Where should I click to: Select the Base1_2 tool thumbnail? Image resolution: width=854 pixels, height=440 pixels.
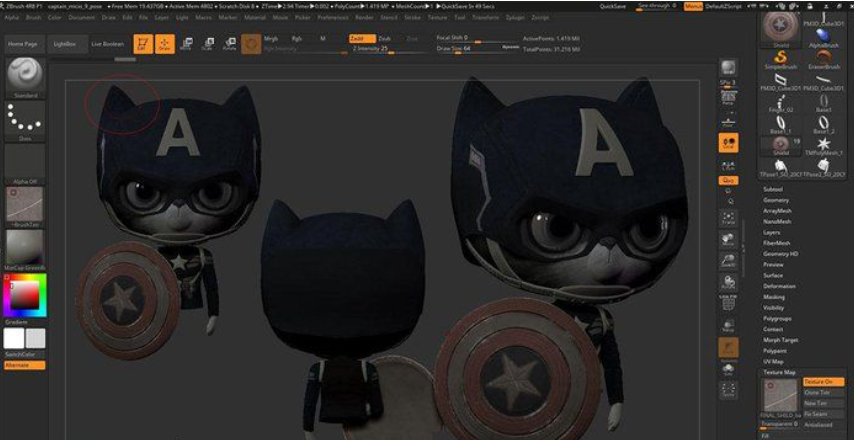click(824, 125)
